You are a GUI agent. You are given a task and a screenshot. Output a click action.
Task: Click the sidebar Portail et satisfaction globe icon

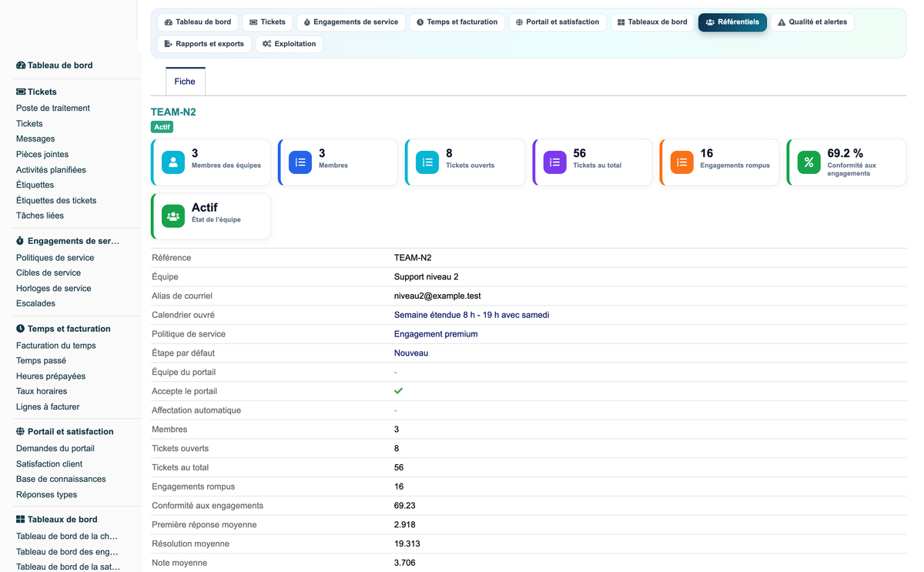pyautogui.click(x=21, y=432)
